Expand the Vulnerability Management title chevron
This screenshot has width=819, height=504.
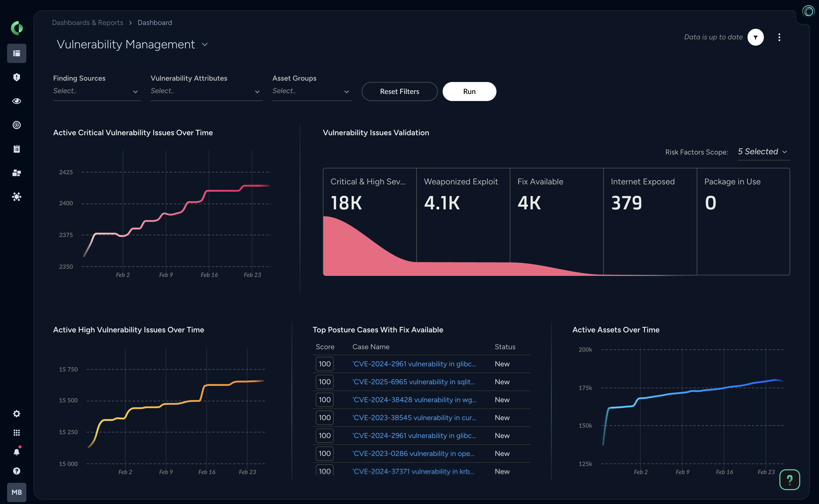click(x=205, y=44)
